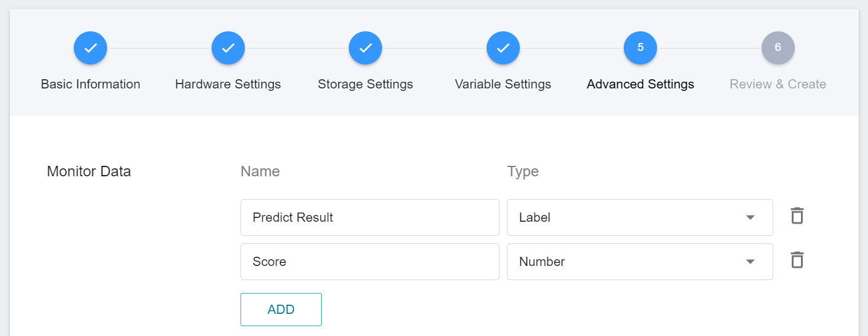
Task: Click the Hardware Settings checkmark step circle
Action: coord(228,48)
